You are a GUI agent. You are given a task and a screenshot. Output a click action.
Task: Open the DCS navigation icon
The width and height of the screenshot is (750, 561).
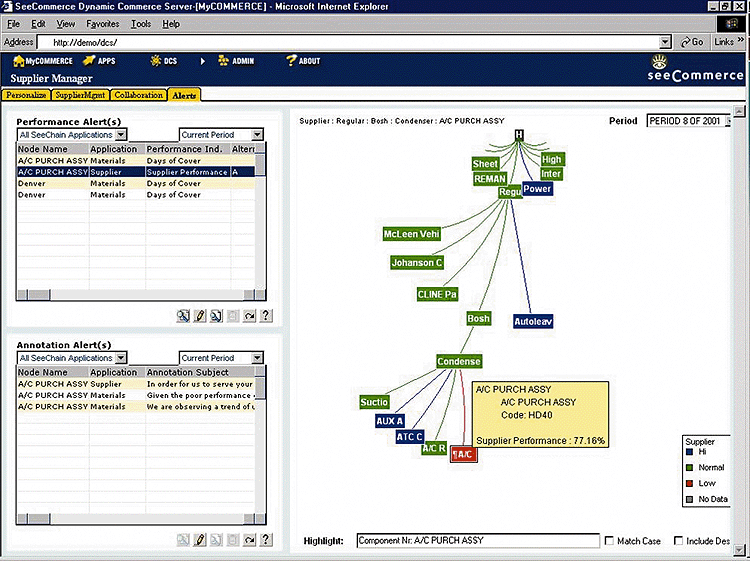click(x=155, y=61)
